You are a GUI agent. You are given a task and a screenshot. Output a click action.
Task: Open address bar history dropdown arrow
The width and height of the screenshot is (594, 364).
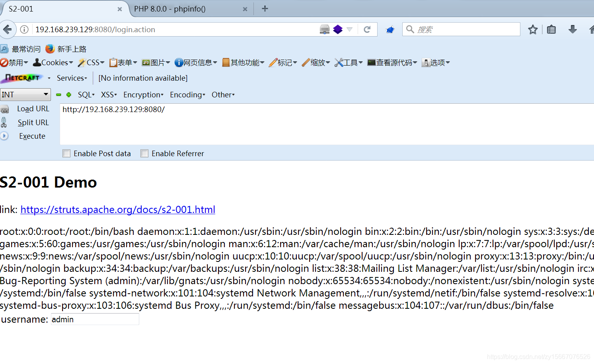[x=350, y=29]
